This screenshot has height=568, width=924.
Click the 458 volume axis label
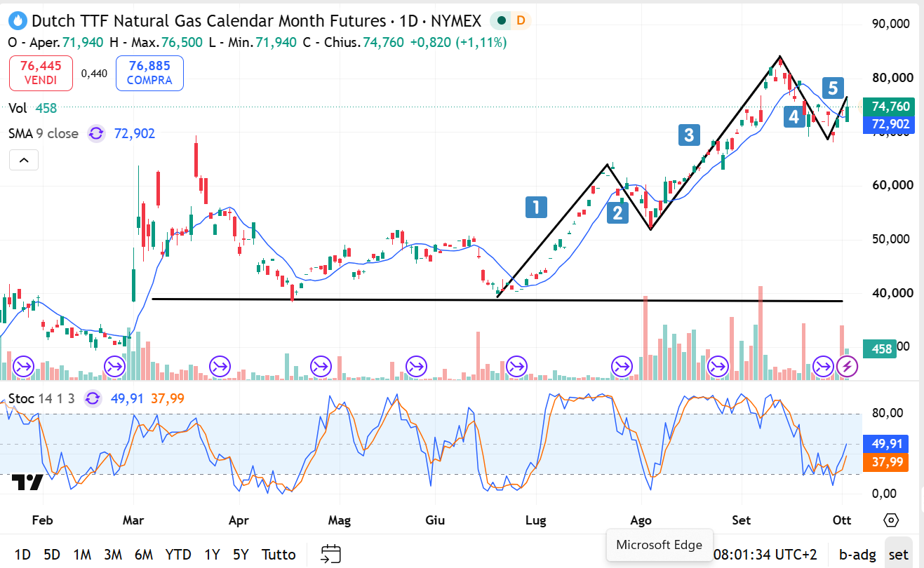pyautogui.click(x=881, y=349)
